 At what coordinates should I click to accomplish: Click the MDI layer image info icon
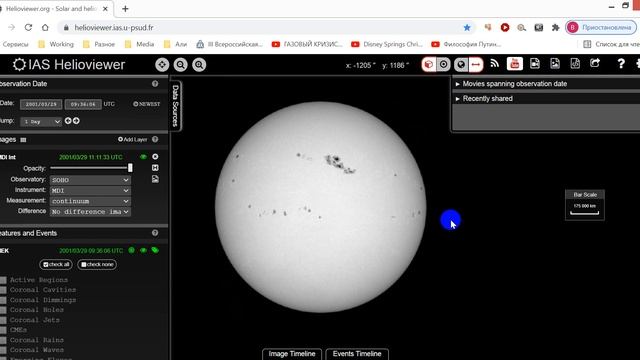pyautogui.click(x=155, y=168)
